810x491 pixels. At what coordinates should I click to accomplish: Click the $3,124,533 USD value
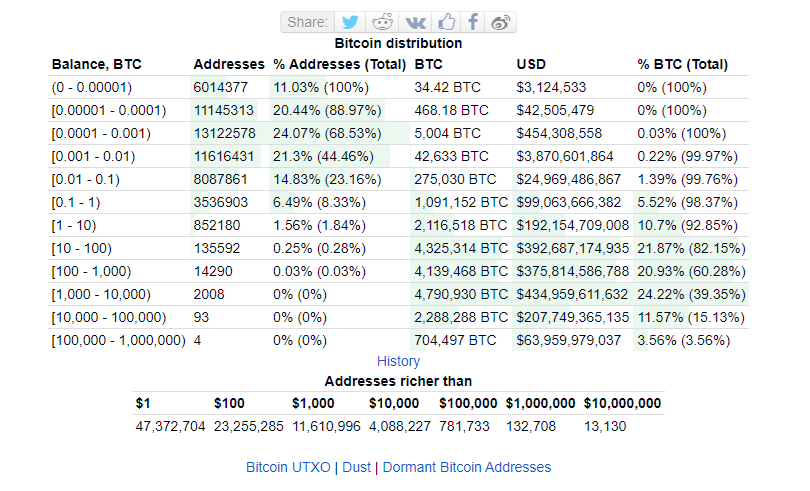click(551, 87)
